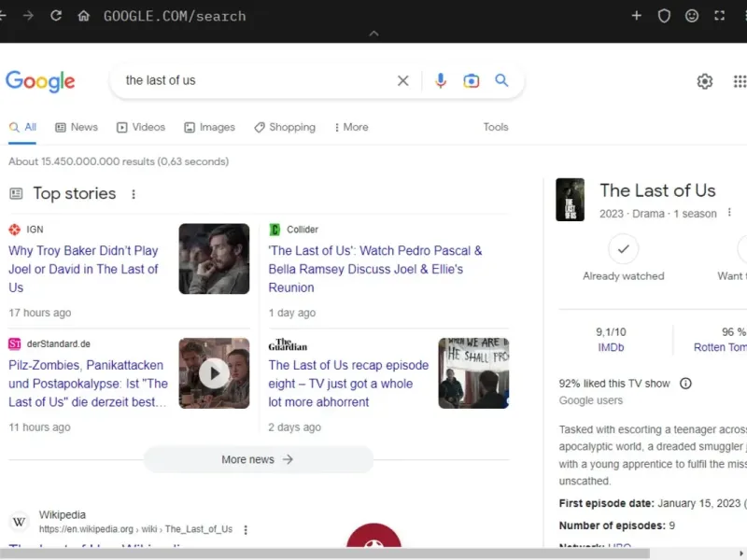This screenshot has width=747, height=560.
Task: Switch to the Images tab
Action: (x=209, y=127)
